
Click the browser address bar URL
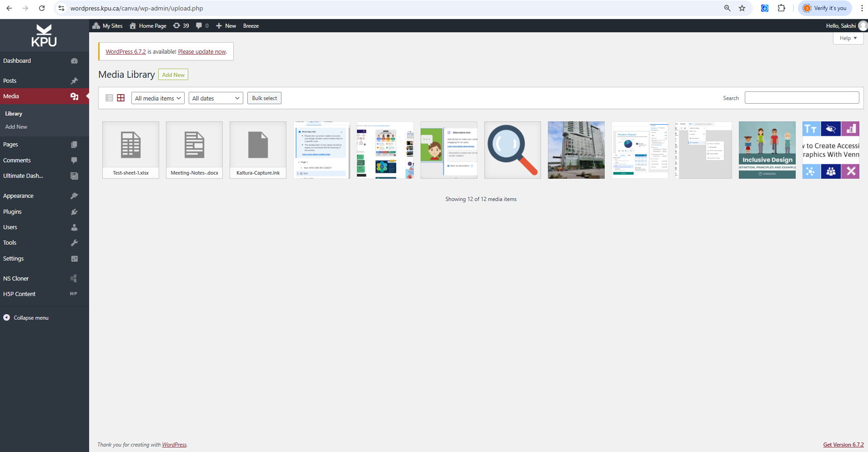tap(136, 8)
